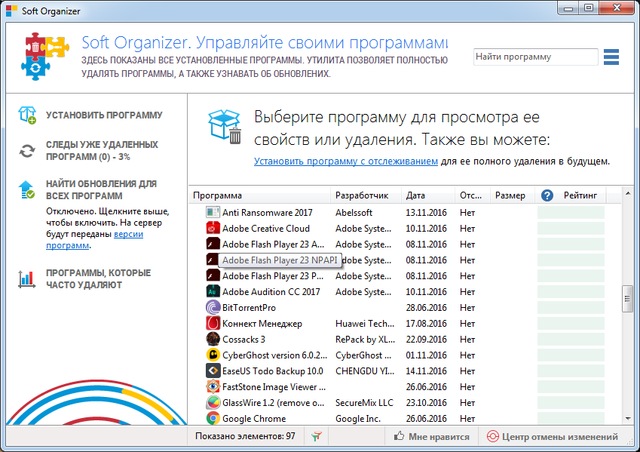Image resolution: width=640 pixels, height=452 pixels.
Task: Sort by Размер column header
Action: [x=510, y=195]
